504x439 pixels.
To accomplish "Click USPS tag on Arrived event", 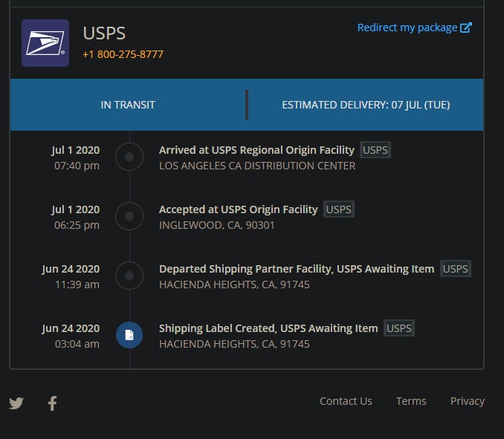I will [375, 150].
